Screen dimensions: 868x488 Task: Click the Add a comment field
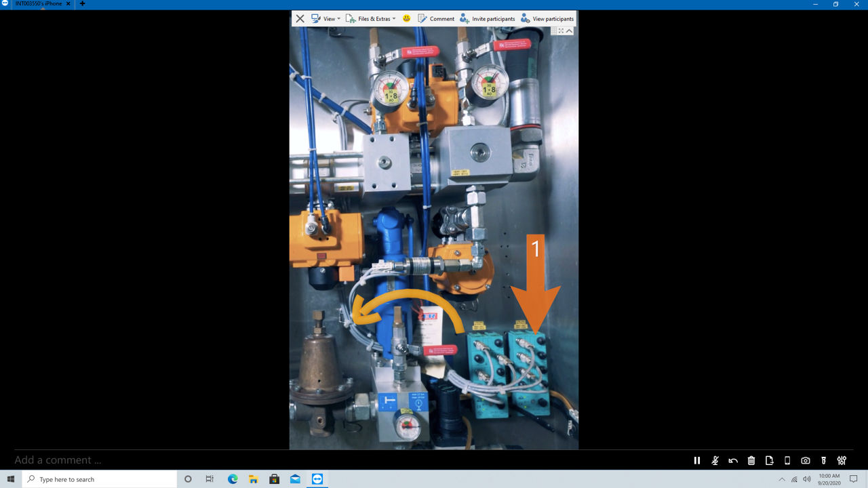[x=339, y=460]
